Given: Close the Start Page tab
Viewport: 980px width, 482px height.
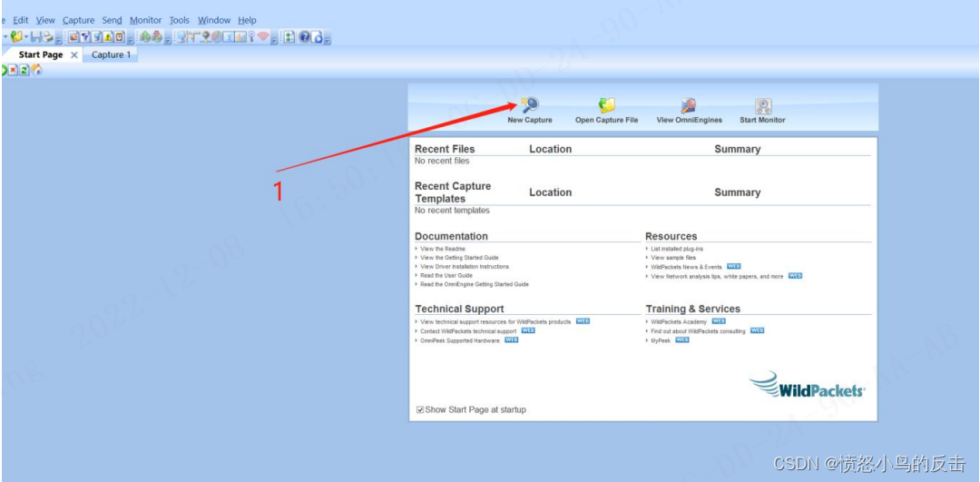Looking at the screenshot, I should pos(73,55).
